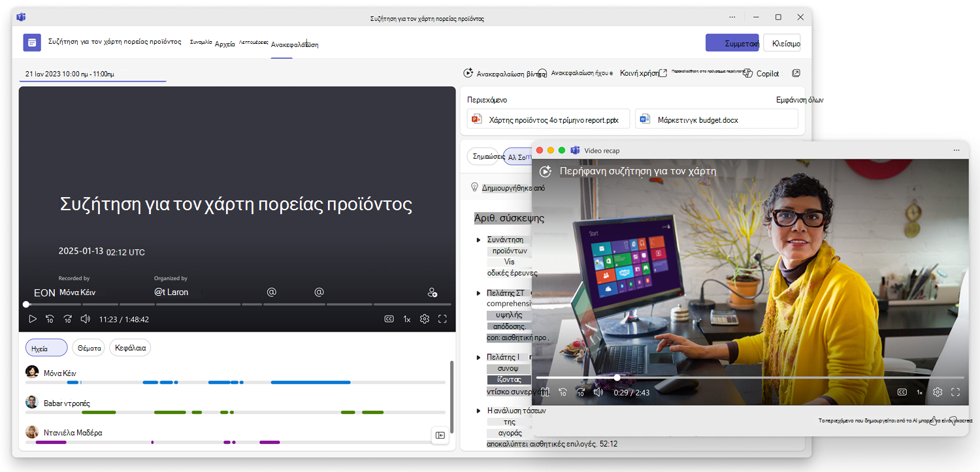This screenshot has height=472, width=980.
Task: Open the Συνομιλία tab
Action: pyautogui.click(x=201, y=42)
